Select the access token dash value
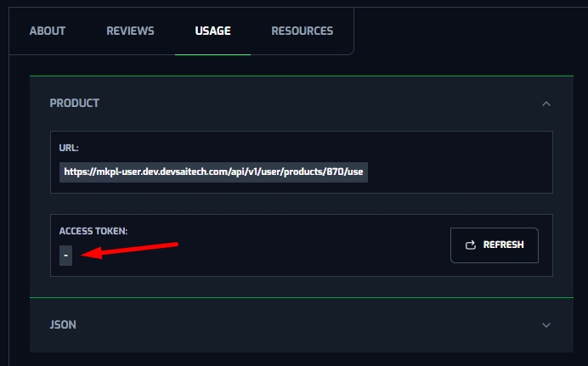This screenshot has width=588, height=366. (65, 255)
